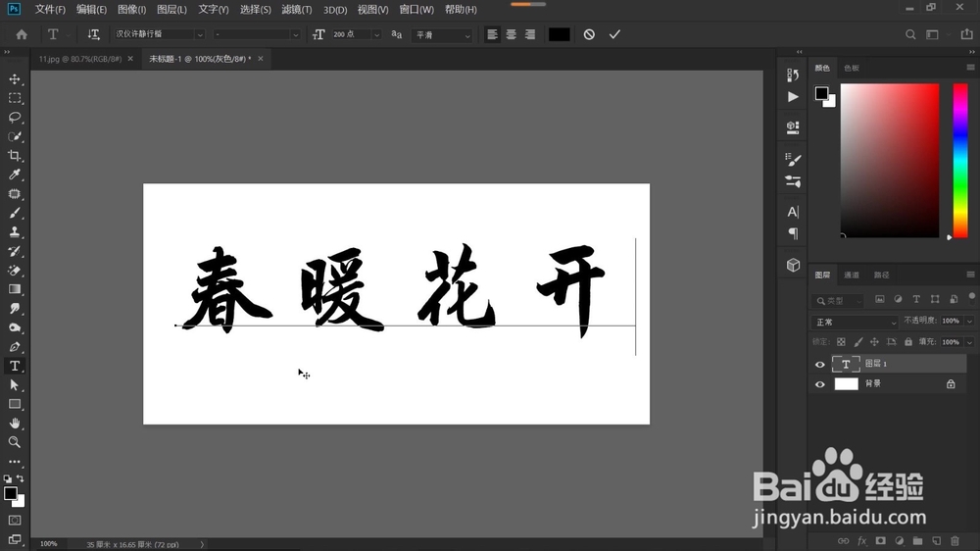This screenshot has width=980, height=551.
Task: Switch to the 路径 tab
Action: (x=881, y=275)
